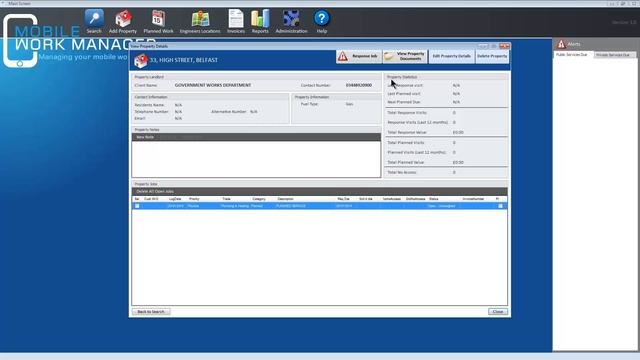Click the Total Planned Value amount
Screen dimensions: 640x360
pos(458,162)
